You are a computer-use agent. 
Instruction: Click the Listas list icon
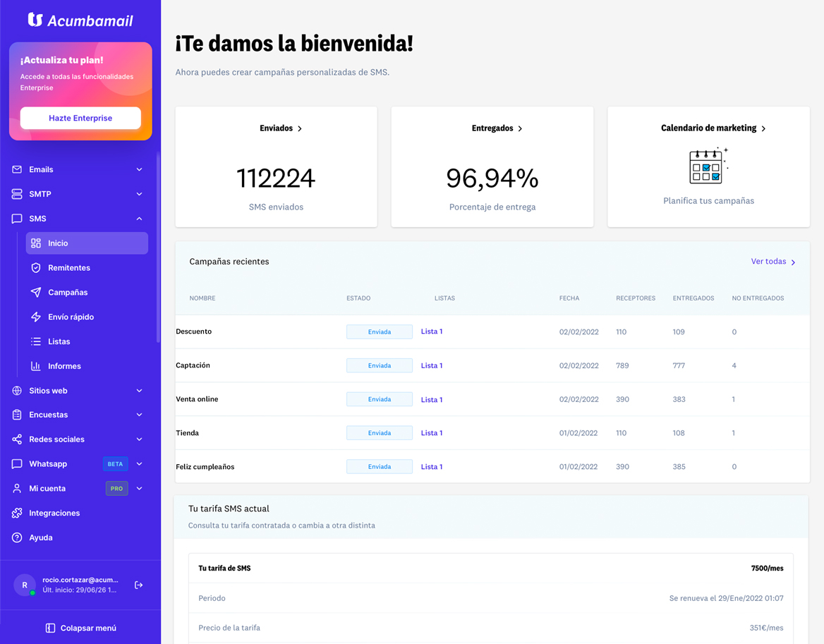(36, 341)
